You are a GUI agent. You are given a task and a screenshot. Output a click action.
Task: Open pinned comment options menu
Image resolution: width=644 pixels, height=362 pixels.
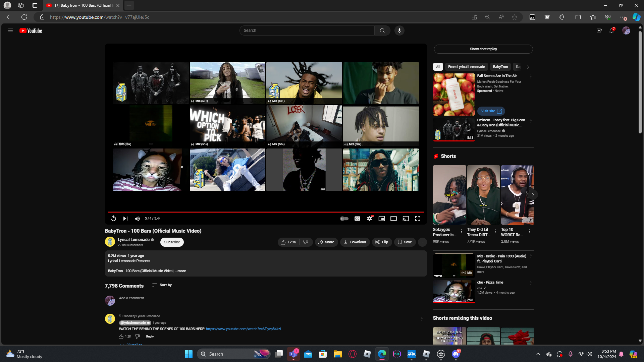422,319
